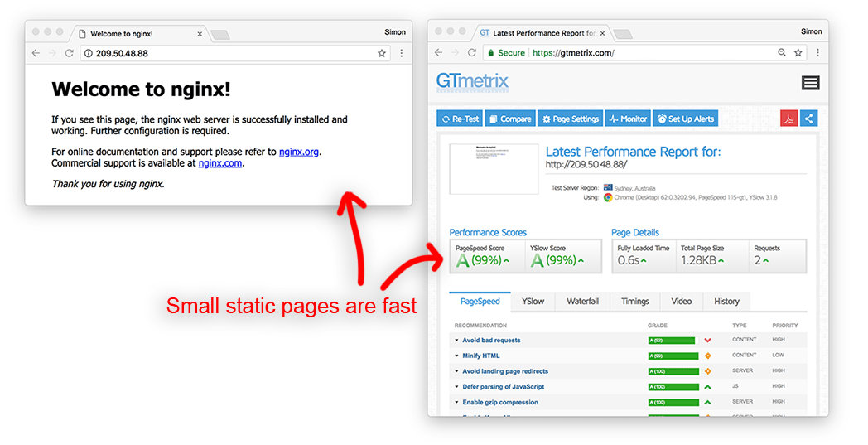This screenshot has width=868, height=445.
Task: Open the nginx.com link
Action: click(220, 163)
